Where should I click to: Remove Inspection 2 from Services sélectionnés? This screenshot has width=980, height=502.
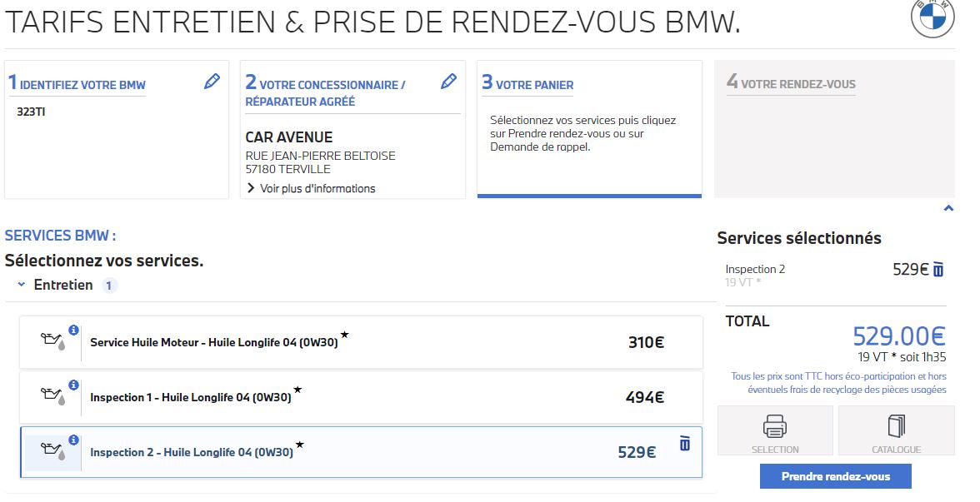[x=938, y=270]
